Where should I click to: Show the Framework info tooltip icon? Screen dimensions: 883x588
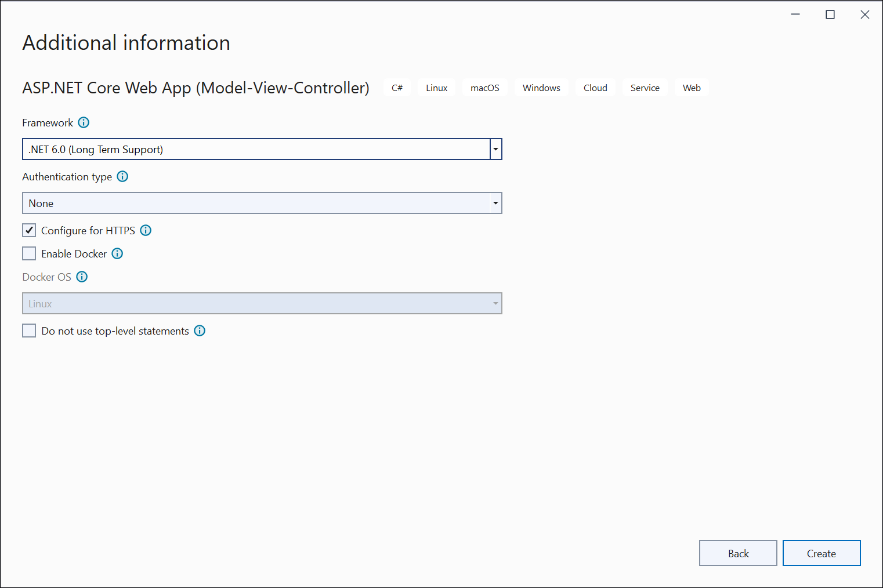[84, 122]
